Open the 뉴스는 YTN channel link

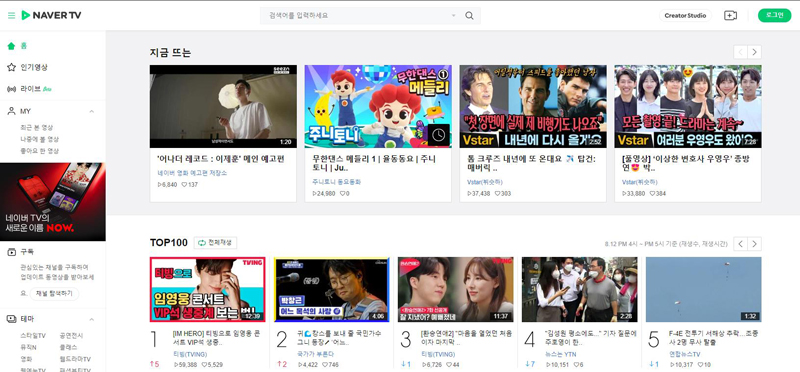(x=561, y=354)
